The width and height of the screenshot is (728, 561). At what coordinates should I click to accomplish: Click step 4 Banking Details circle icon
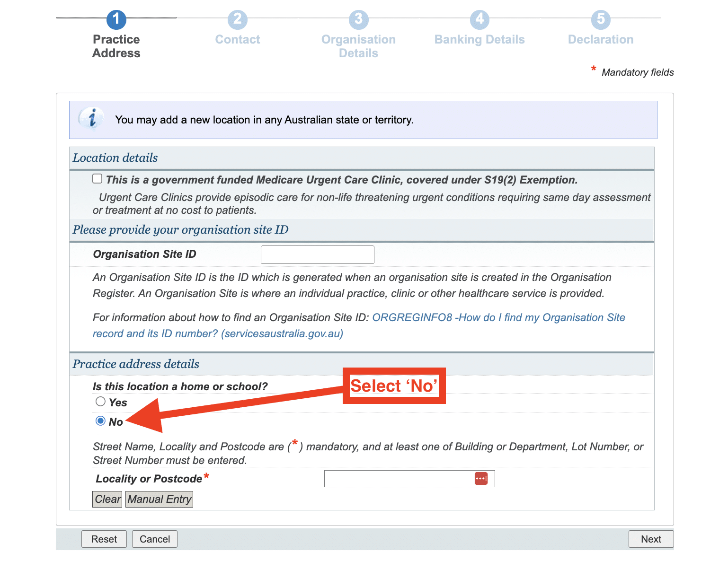click(x=479, y=20)
